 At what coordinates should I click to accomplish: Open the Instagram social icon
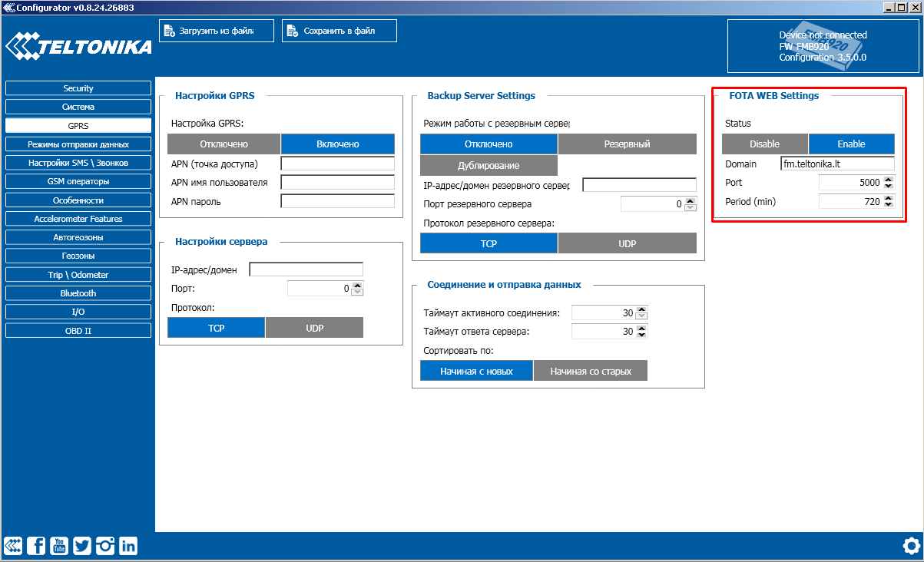[105, 546]
